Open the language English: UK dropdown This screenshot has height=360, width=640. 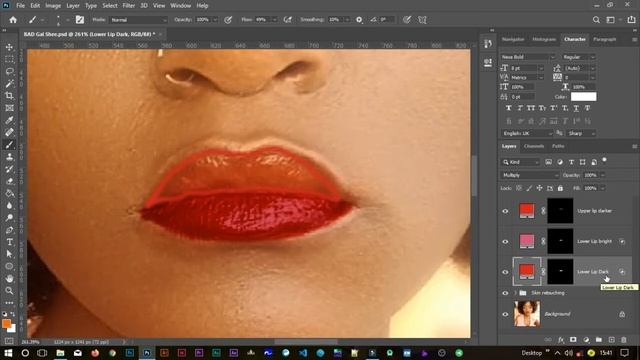click(527, 133)
